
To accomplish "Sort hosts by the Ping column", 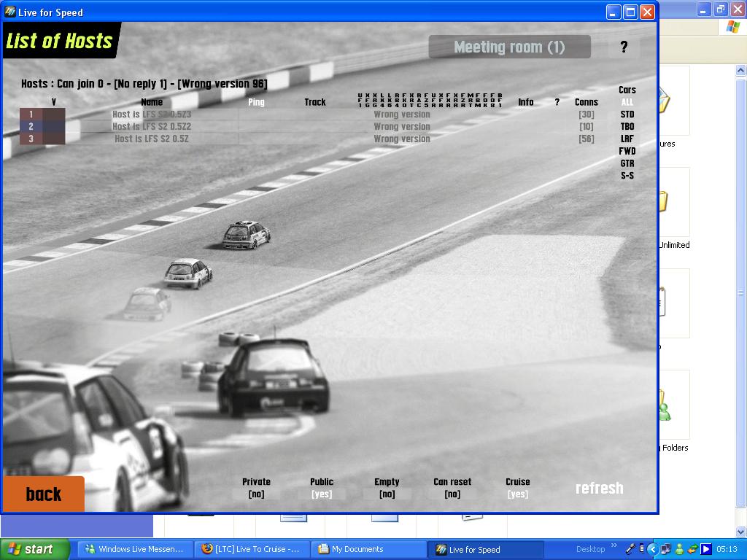I will click(256, 102).
